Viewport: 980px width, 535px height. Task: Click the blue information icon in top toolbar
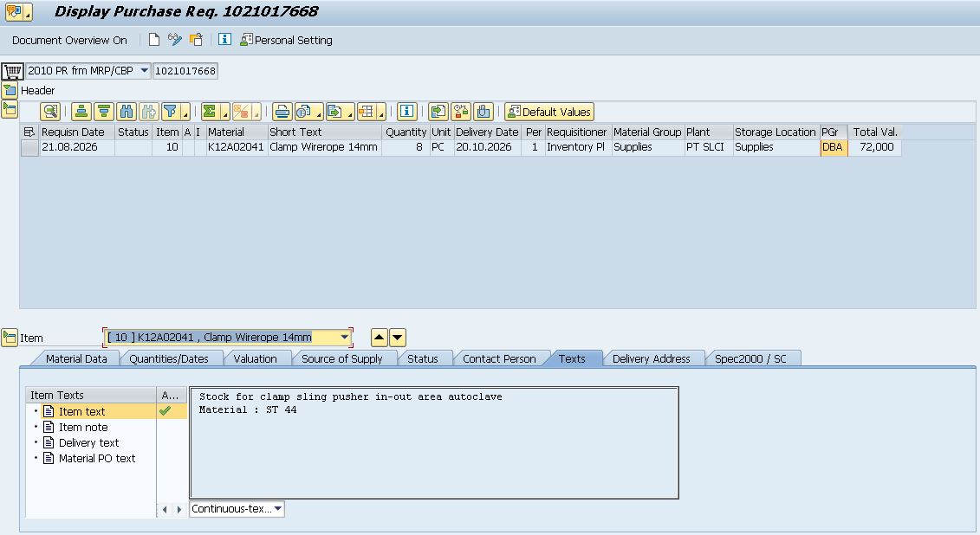pos(225,39)
